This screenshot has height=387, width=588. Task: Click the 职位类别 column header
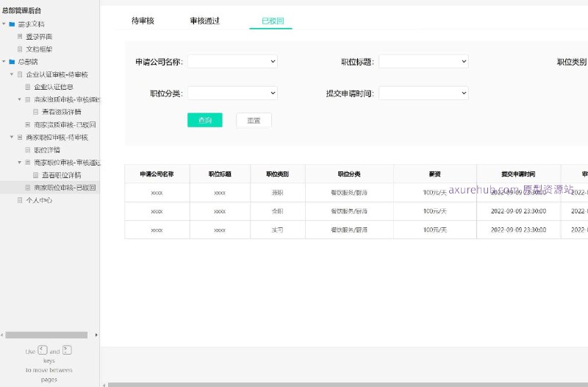278,174
